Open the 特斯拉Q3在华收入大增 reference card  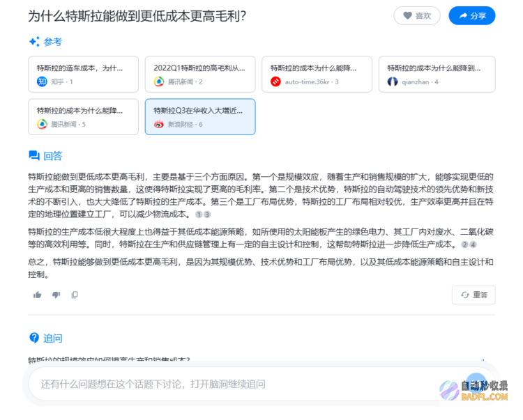pyautogui.click(x=200, y=116)
